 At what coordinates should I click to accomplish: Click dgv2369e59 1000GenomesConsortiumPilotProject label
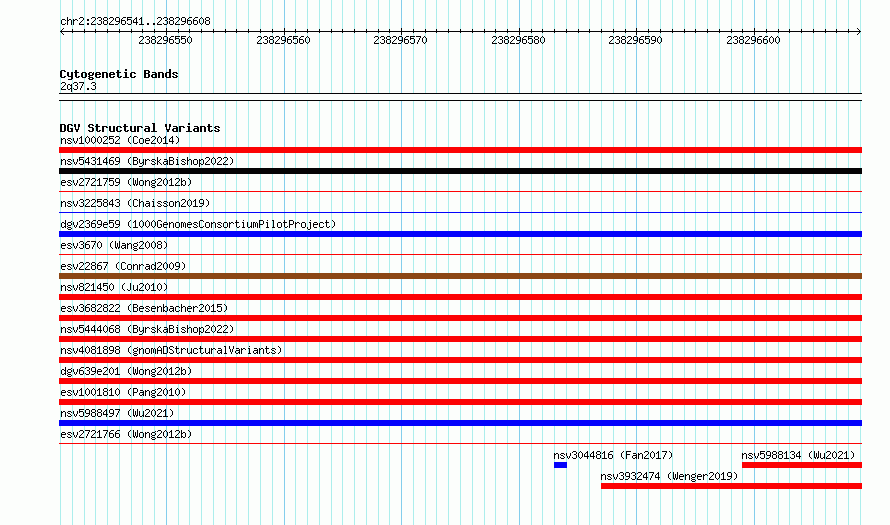pyautogui.click(x=198, y=224)
